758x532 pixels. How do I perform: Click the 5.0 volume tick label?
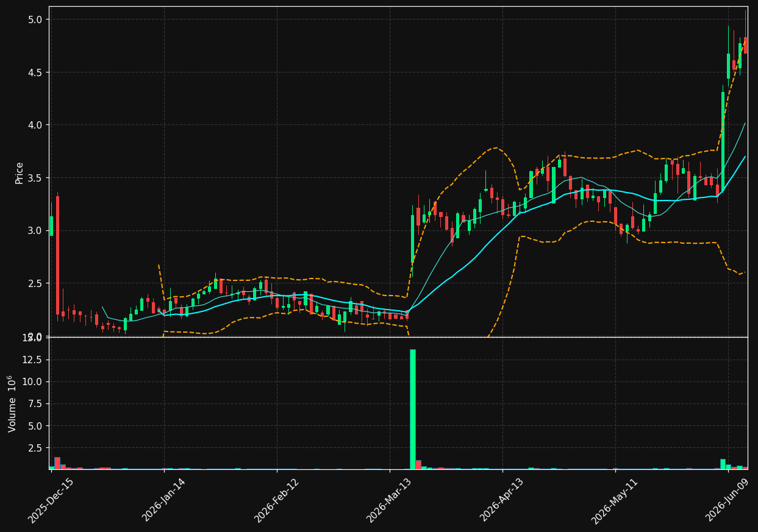(35, 425)
